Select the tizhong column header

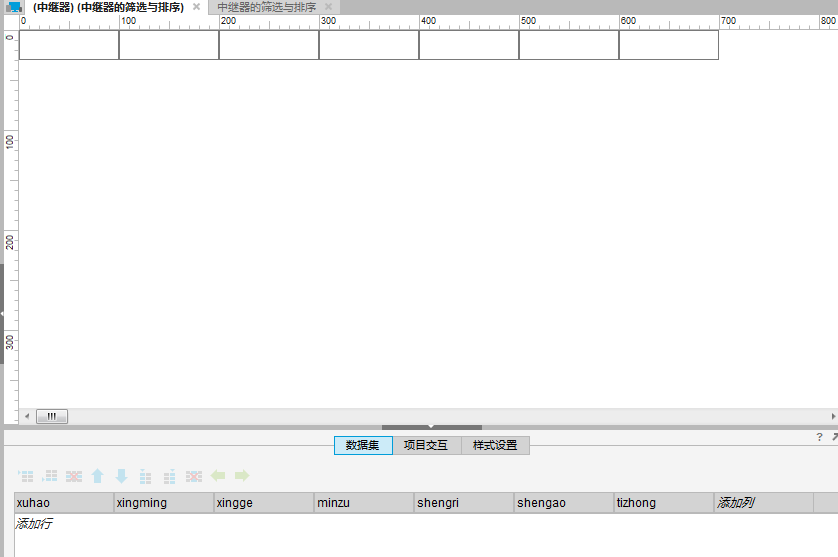(664, 502)
